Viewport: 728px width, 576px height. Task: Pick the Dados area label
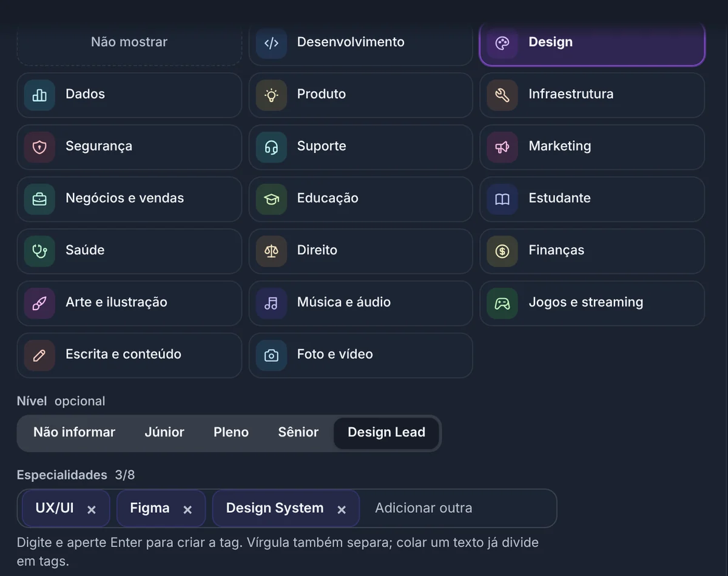[x=85, y=94]
